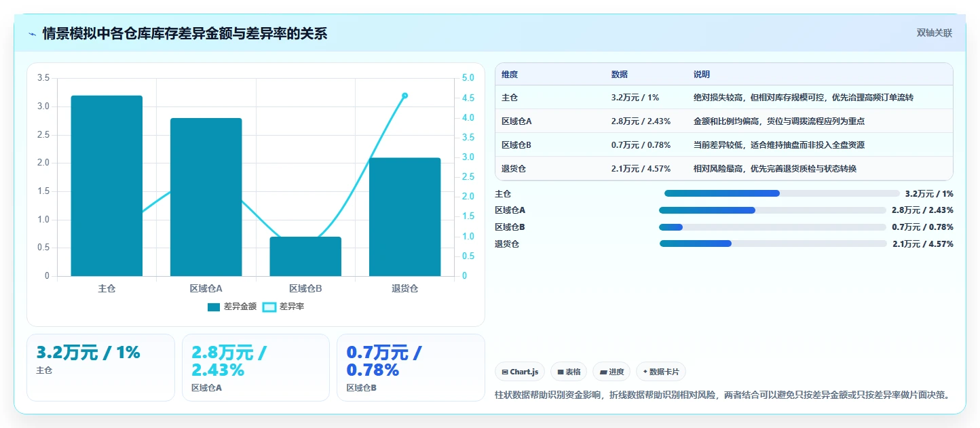
Task: Click the 区域仓A bar in the chart
Action: 206,197
